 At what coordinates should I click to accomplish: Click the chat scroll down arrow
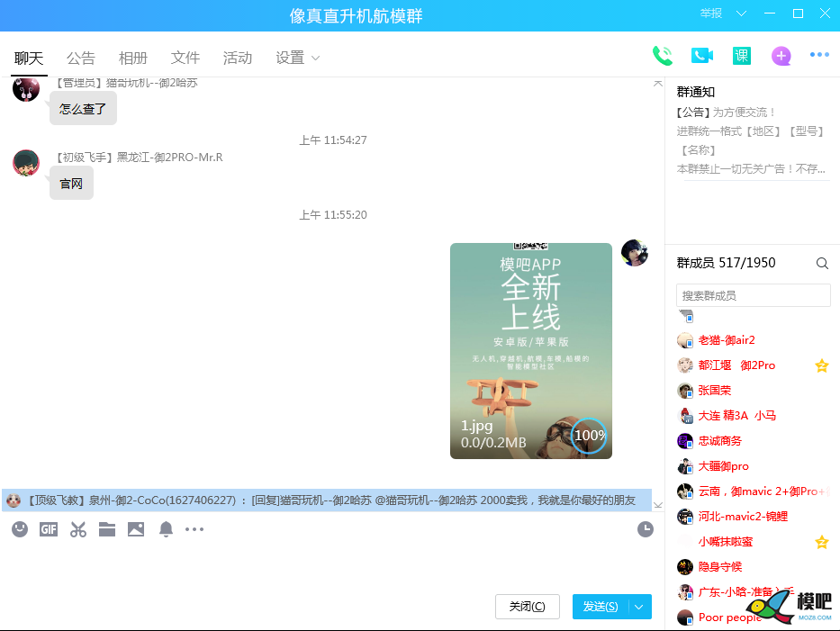[x=658, y=505]
